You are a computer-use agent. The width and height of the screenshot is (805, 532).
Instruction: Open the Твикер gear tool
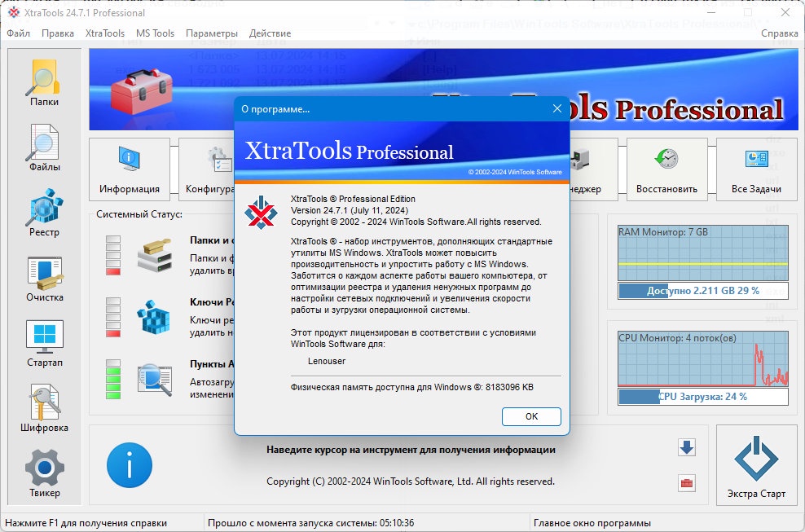[x=44, y=473]
